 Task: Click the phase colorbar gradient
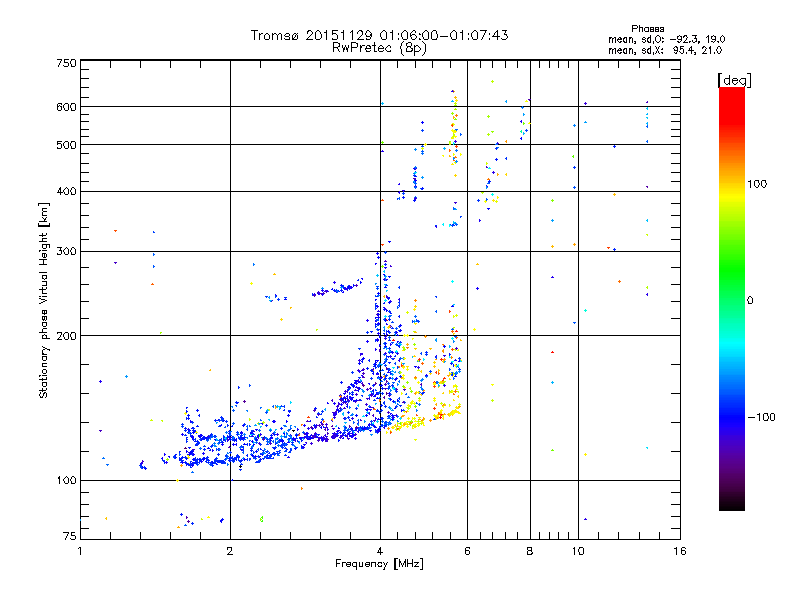tap(732, 299)
